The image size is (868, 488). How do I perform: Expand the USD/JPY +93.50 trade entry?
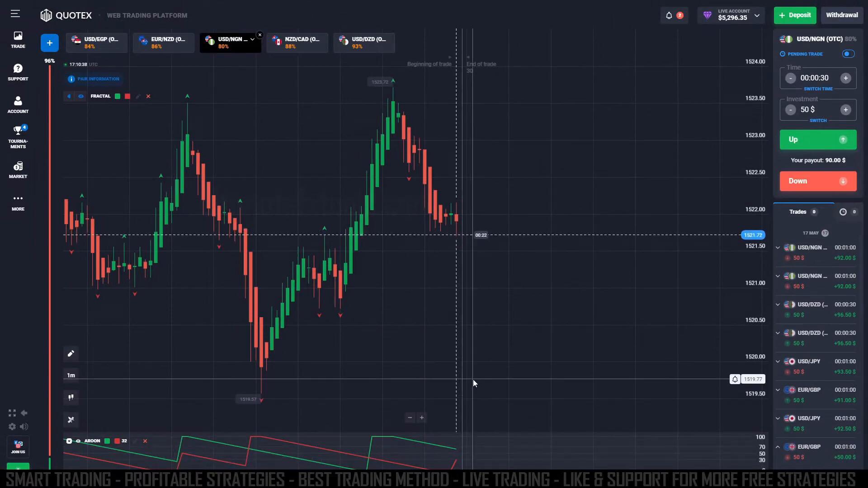778,361
